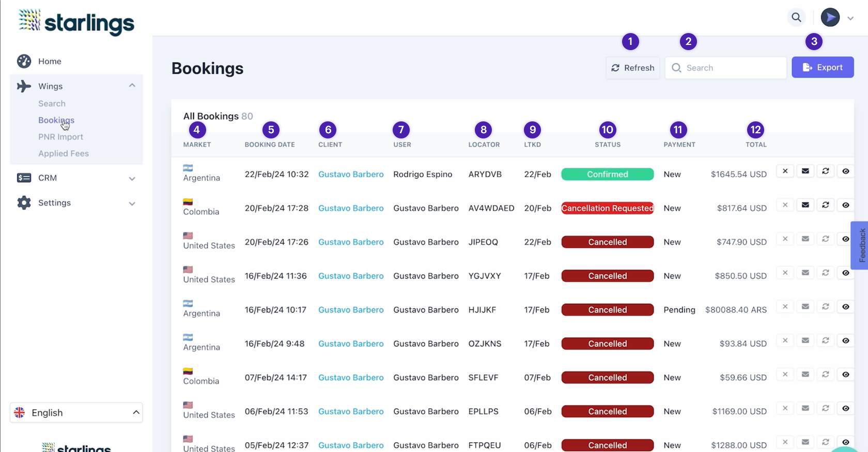The height and width of the screenshot is (452, 868).
Task: Resync the AV4WDAED Colombia booking
Action: 825,205
